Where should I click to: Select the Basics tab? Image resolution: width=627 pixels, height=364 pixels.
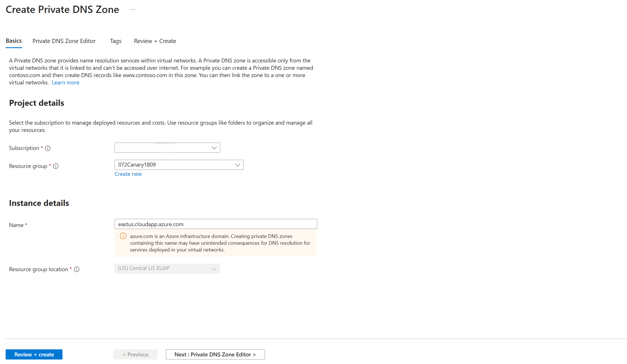point(14,41)
